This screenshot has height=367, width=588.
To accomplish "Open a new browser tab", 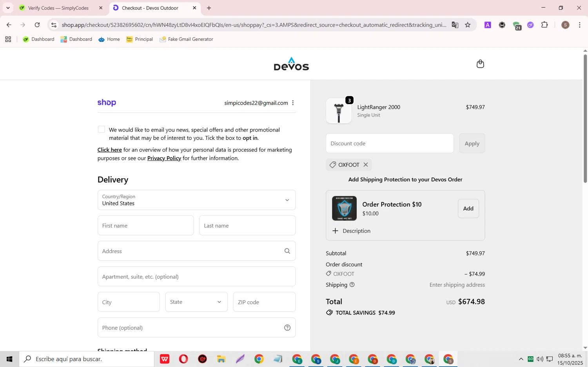I will (x=209, y=8).
